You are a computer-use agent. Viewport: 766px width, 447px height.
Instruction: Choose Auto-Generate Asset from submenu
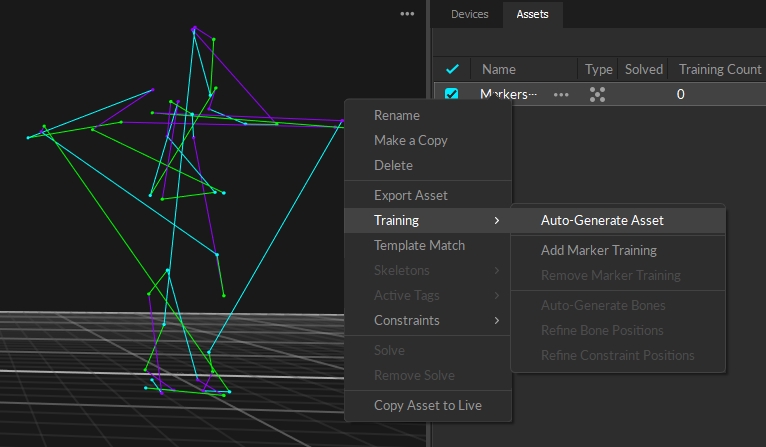point(602,220)
